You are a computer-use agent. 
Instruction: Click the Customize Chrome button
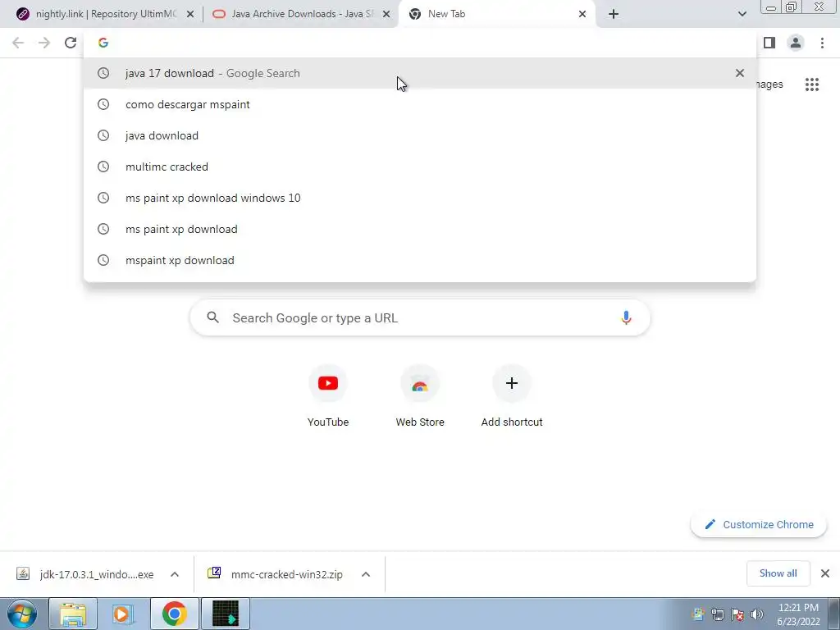[759, 524]
